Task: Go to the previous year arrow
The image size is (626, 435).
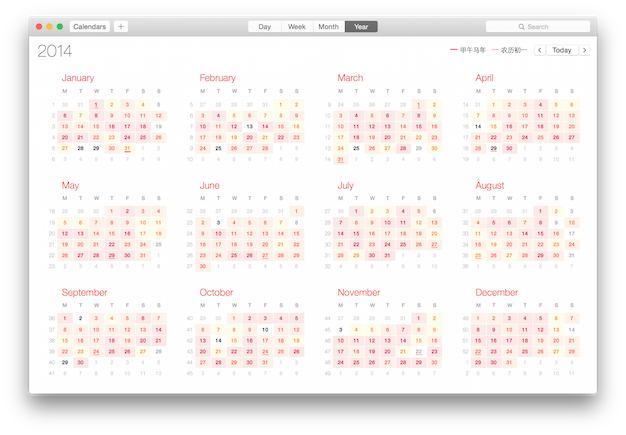Action: [540, 50]
